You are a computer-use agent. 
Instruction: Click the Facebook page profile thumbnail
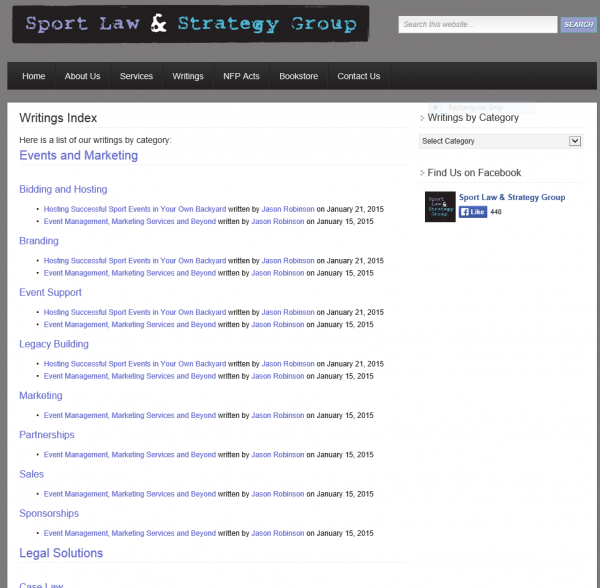(440, 205)
